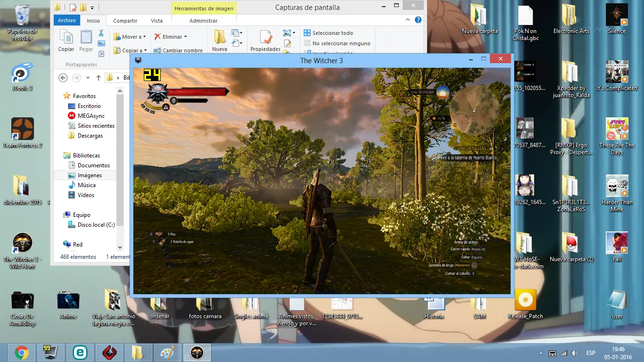Screen dimensions: 644x362
Task: Open the 'Mover a' dropdown
Action: (x=129, y=37)
